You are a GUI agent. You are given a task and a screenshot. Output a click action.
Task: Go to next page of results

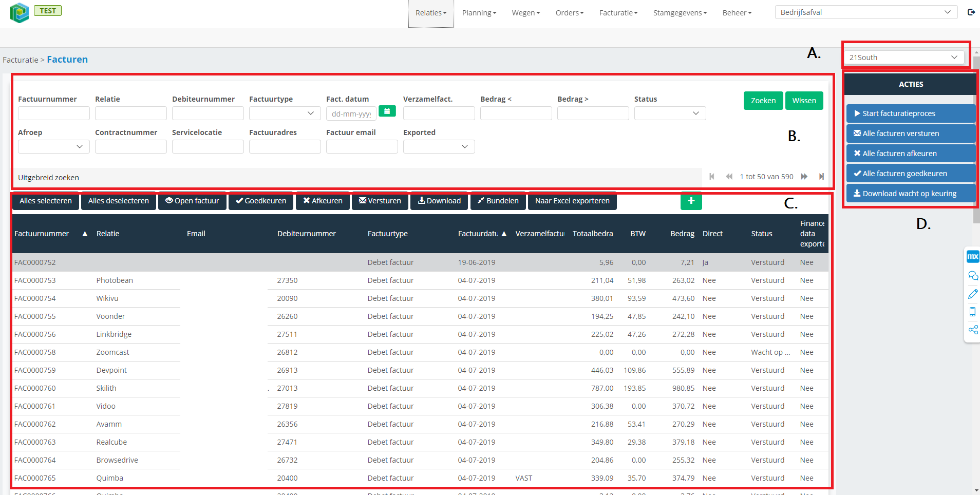pyautogui.click(x=804, y=177)
